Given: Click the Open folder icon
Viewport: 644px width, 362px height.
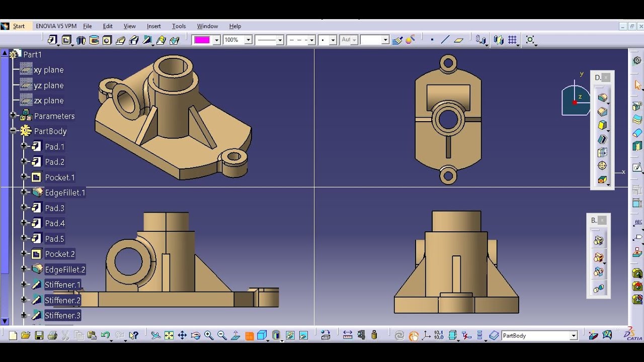Looking at the screenshot, I should pyautogui.click(x=26, y=335).
